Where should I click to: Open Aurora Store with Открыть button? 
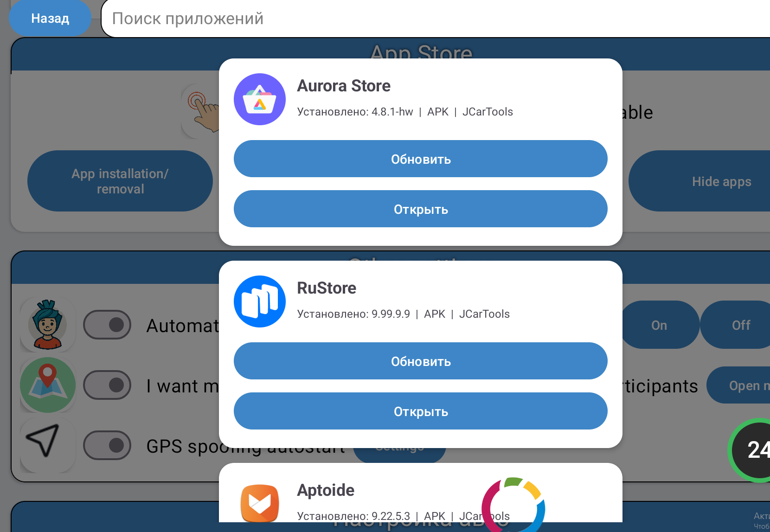coord(421,209)
